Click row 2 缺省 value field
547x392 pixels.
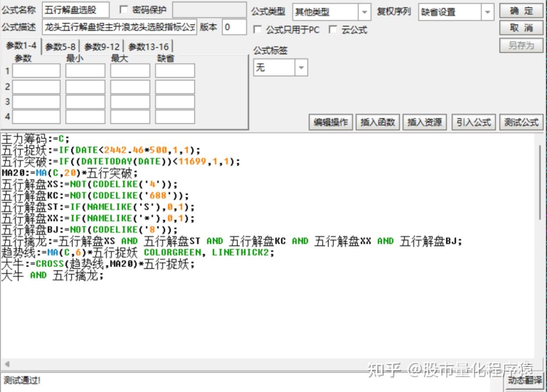coord(175,87)
